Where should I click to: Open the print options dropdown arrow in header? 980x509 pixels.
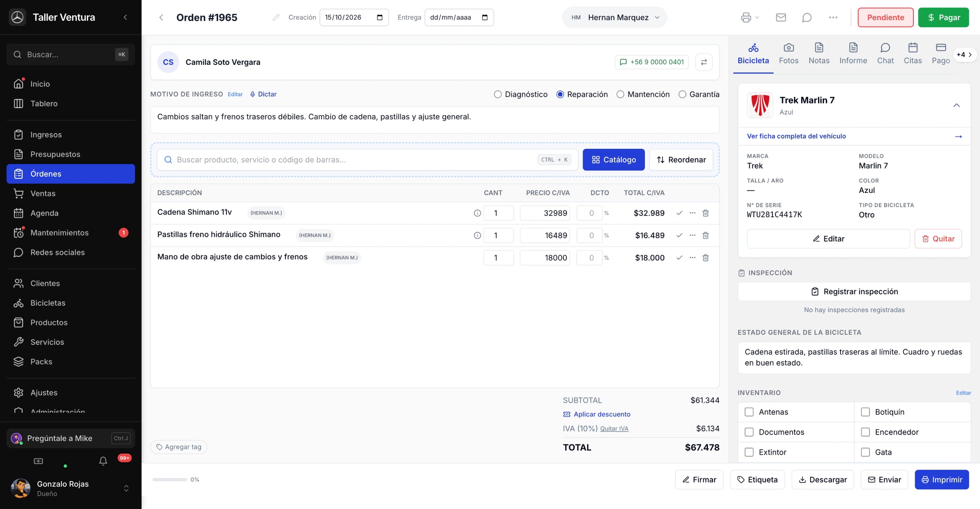[x=757, y=18]
